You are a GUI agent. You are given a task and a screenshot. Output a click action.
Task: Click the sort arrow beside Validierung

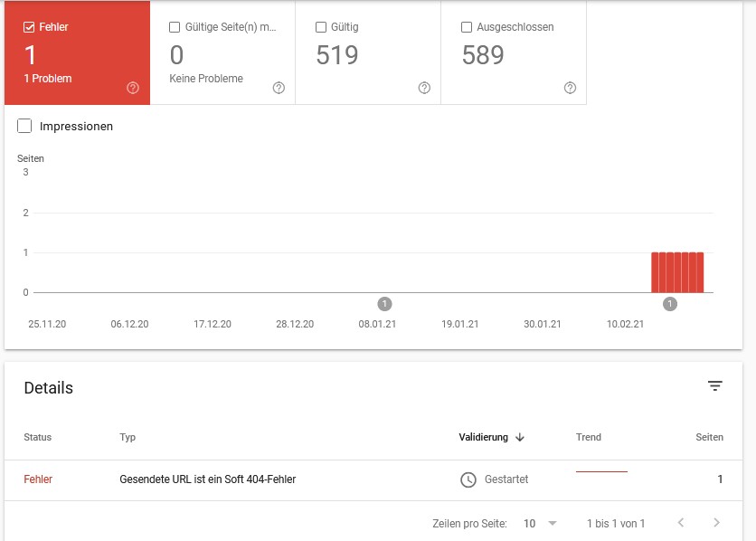pos(520,437)
